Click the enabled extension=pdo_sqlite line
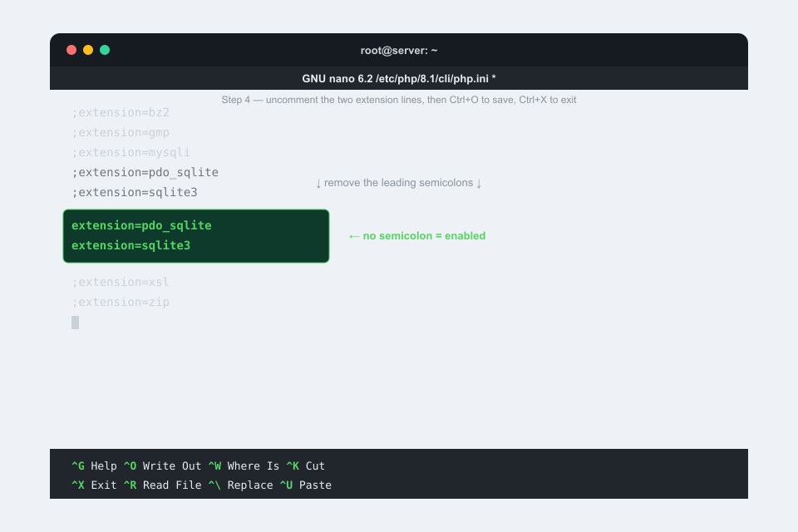This screenshot has width=798, height=532. click(141, 225)
